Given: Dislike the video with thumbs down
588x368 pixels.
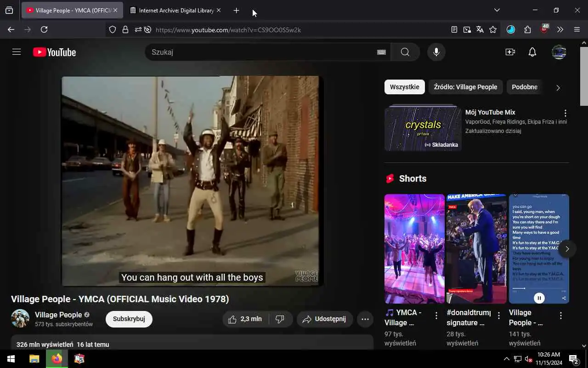Looking at the screenshot, I should [x=280, y=319].
